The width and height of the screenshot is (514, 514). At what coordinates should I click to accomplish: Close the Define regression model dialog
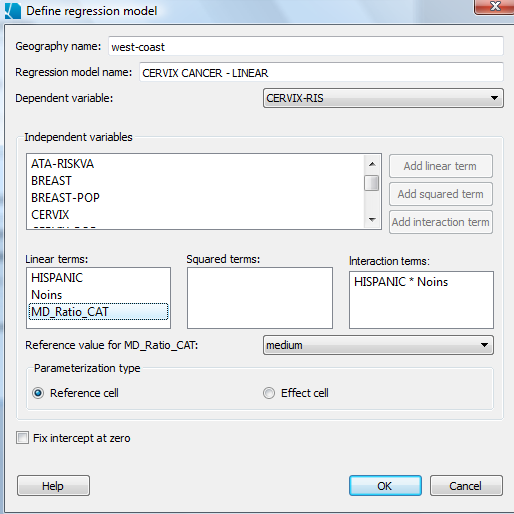tap(494, 7)
